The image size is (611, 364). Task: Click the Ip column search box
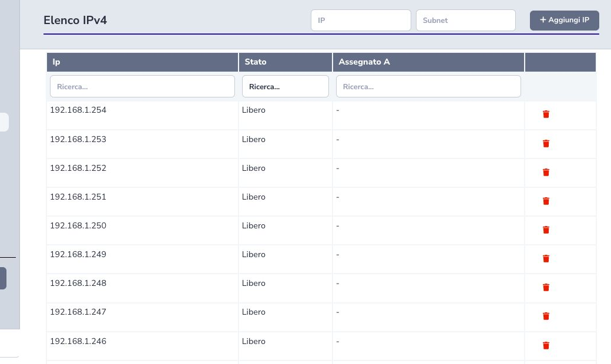(x=142, y=86)
